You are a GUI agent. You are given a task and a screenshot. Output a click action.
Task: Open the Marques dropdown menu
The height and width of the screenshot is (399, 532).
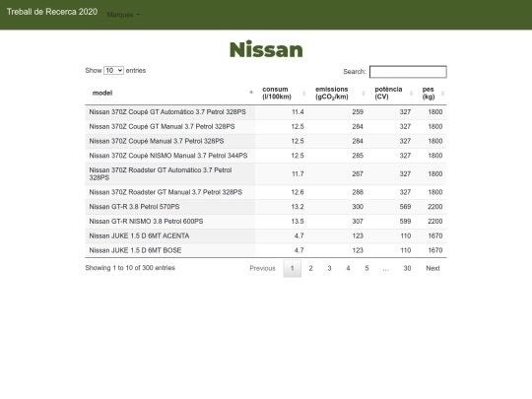pyautogui.click(x=123, y=15)
